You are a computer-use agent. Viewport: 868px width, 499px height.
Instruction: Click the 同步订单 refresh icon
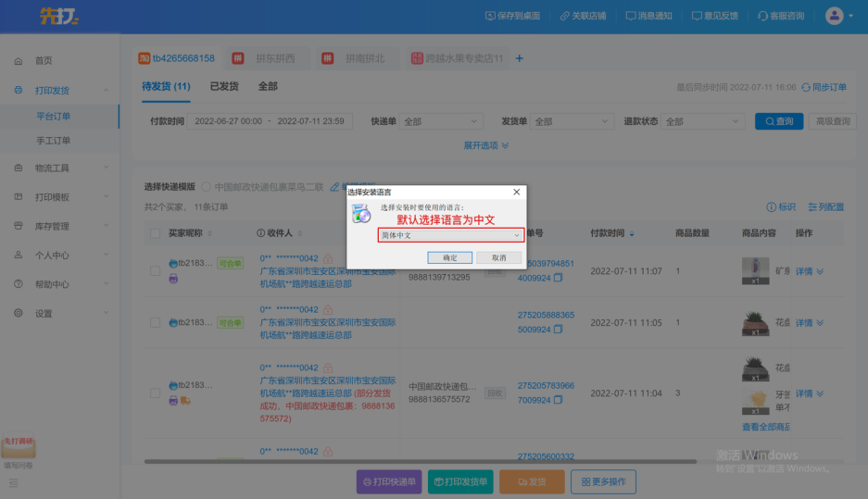tap(806, 87)
